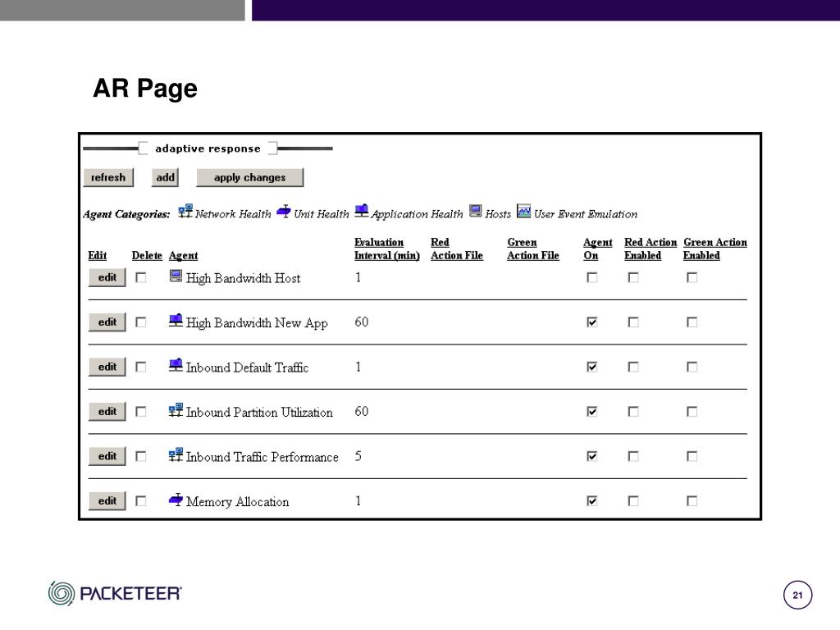Click the add button
840x630 pixels.
pos(165,177)
